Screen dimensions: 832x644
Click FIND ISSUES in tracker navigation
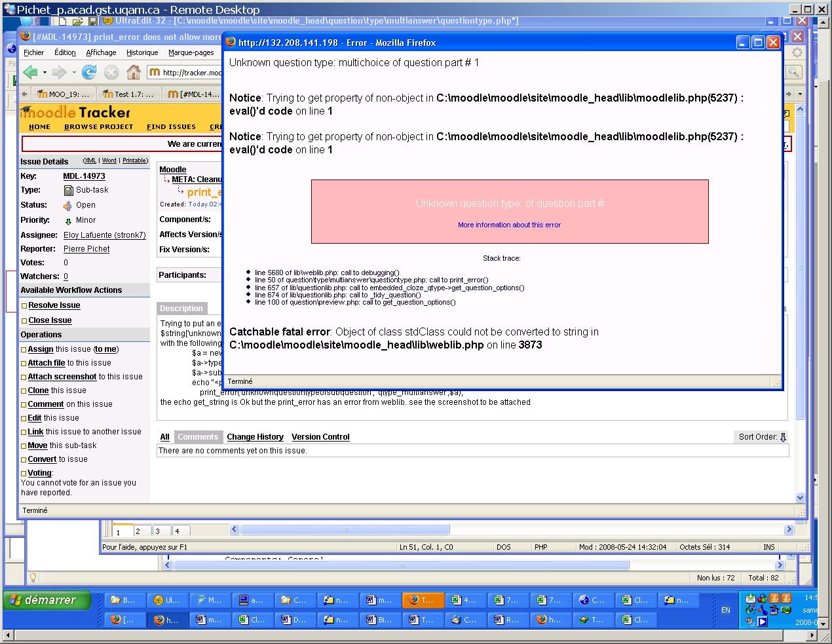(171, 127)
